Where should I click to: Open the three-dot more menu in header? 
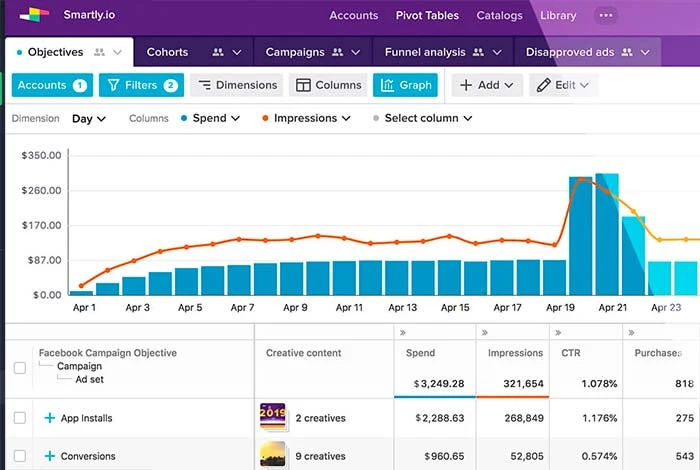tap(605, 16)
